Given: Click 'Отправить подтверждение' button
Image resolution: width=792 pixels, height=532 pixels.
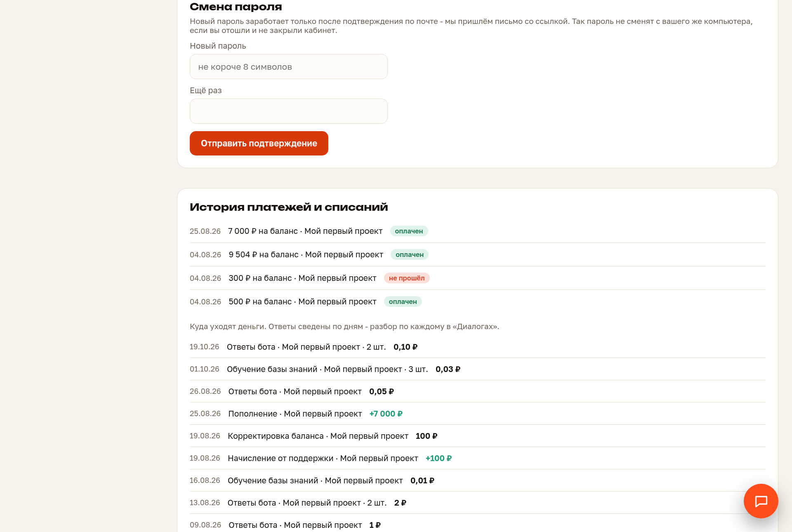Looking at the screenshot, I should tap(259, 144).
